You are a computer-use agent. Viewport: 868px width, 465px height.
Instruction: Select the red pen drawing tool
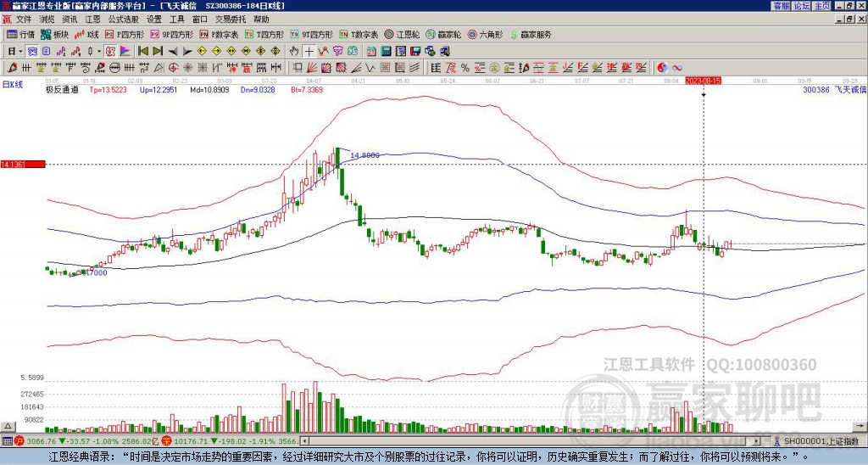coord(11,68)
